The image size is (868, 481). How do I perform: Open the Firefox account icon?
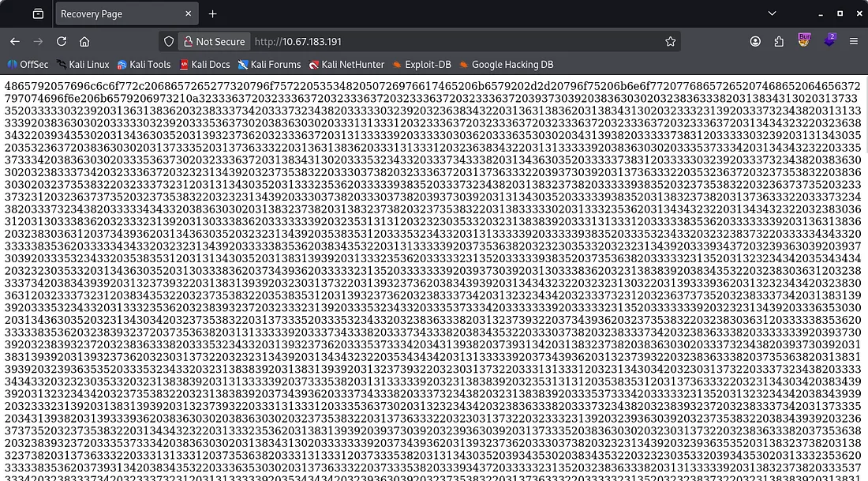pos(756,42)
